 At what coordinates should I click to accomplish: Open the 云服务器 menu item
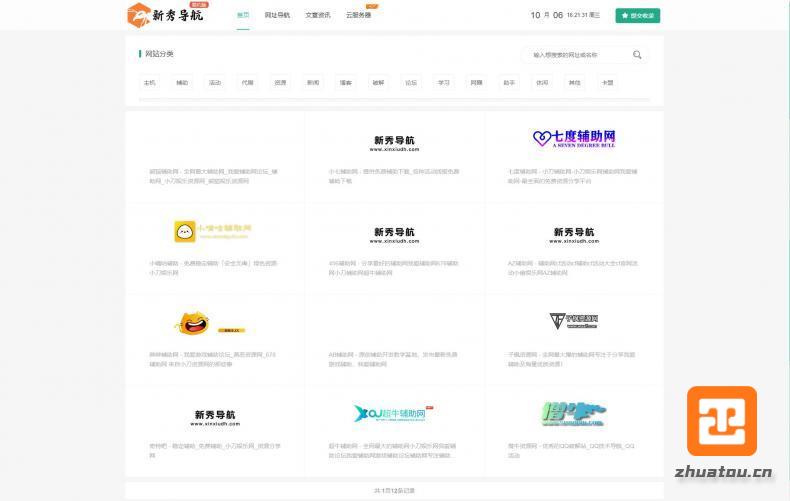click(x=359, y=15)
